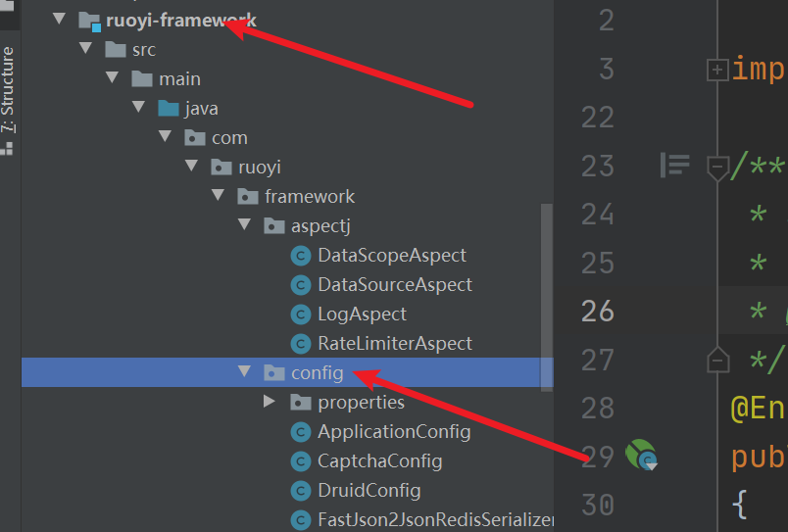Screen dimensions: 788x532
Task: Click the LogAspect class icon
Action: pos(301,314)
